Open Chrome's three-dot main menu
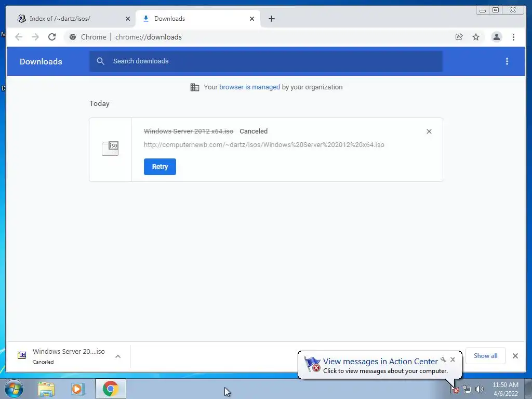The height and width of the screenshot is (399, 532). pos(513,37)
